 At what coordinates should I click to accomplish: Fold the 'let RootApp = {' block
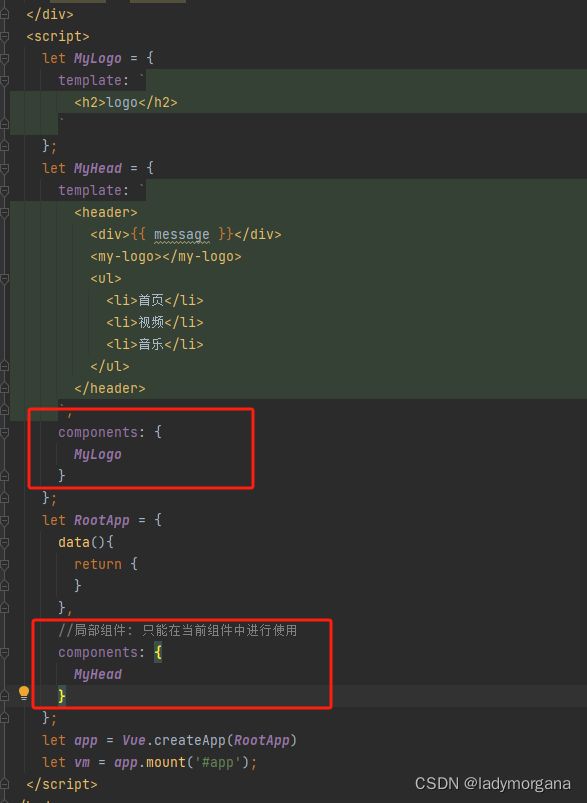pos(5,520)
